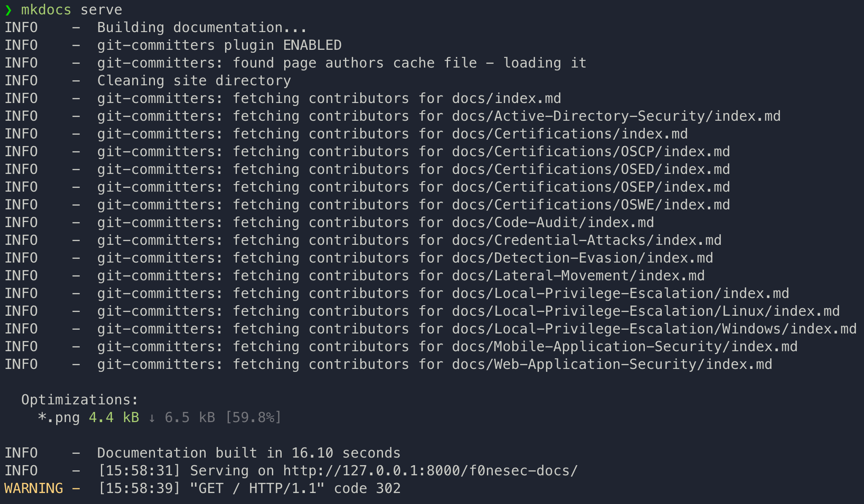Click "Documentation built in 16.10 seconds" line

pyautogui.click(x=249, y=453)
